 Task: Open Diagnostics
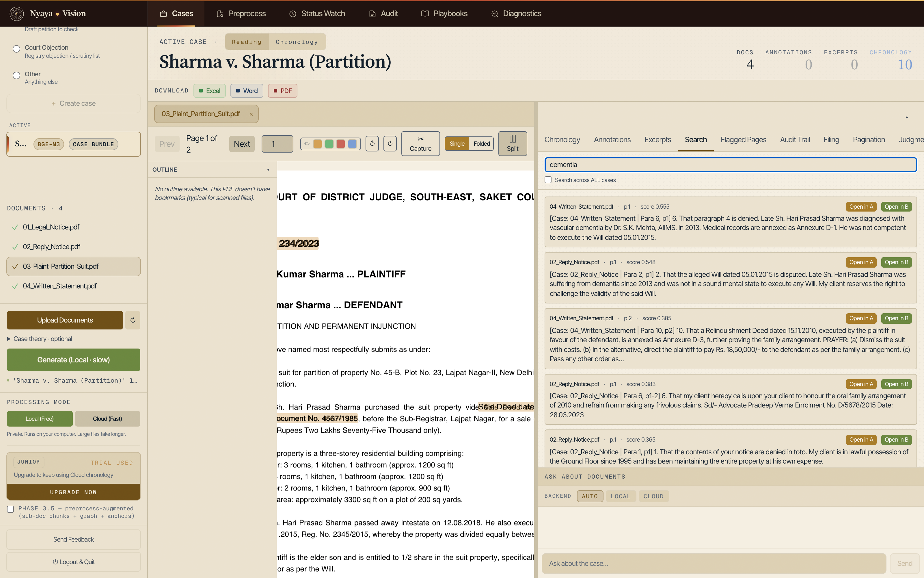click(516, 14)
